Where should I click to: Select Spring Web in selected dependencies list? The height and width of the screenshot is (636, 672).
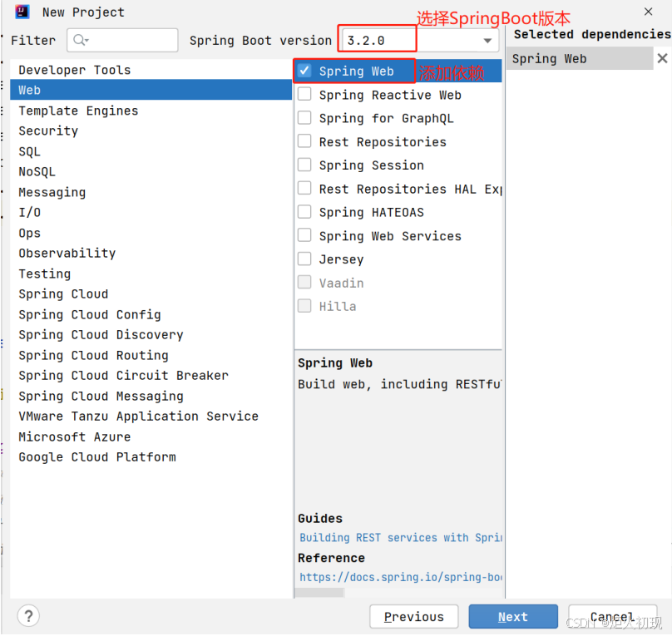click(580, 58)
